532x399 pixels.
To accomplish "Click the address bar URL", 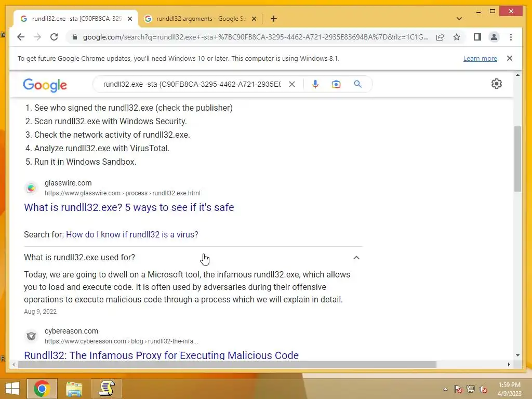I will 256,37.
